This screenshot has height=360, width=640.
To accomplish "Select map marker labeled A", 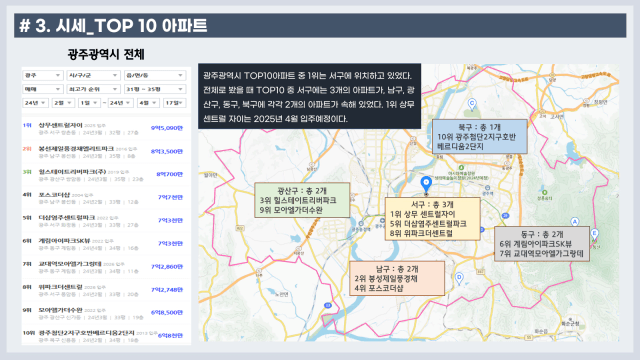I will click(x=575, y=222).
